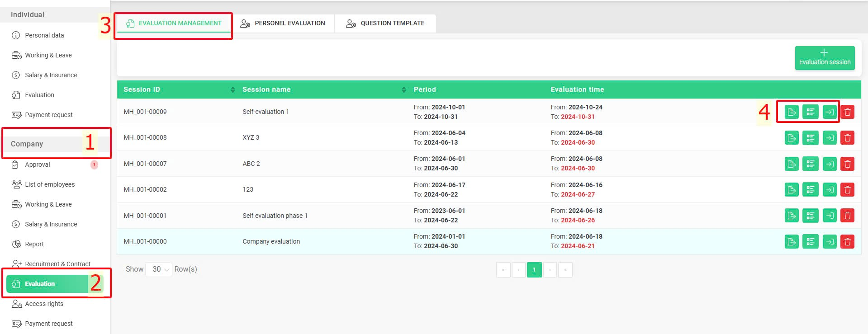The image size is (868, 334).
Task: Click enter arrow icon for ABC 2
Action: [830, 164]
